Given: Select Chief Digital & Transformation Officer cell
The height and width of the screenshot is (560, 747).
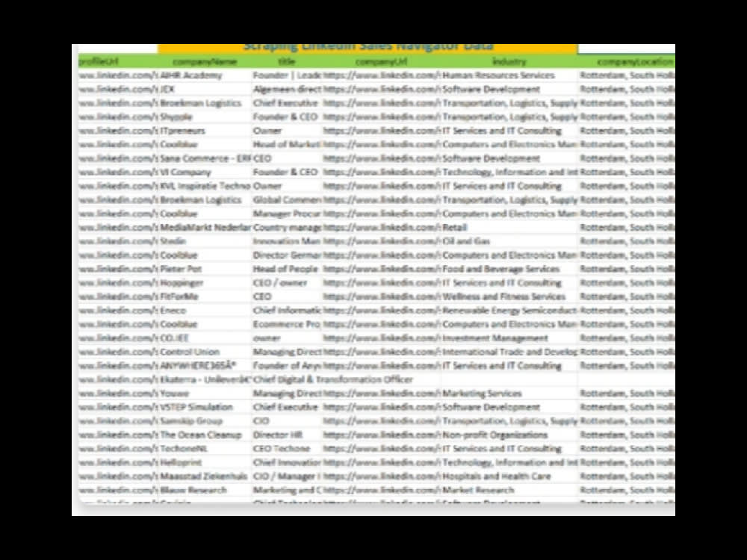Looking at the screenshot, I should coord(333,379).
